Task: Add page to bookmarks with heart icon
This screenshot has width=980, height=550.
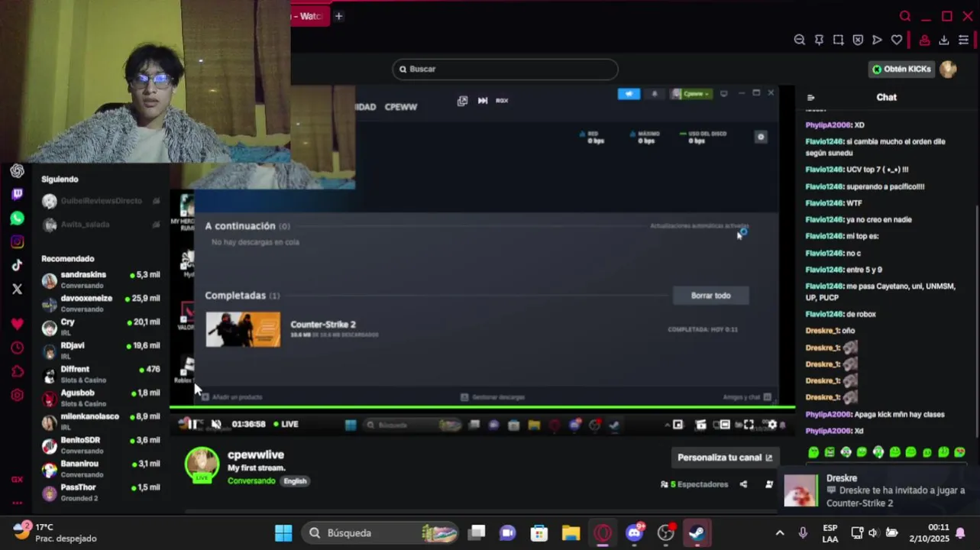Action: 897,40
